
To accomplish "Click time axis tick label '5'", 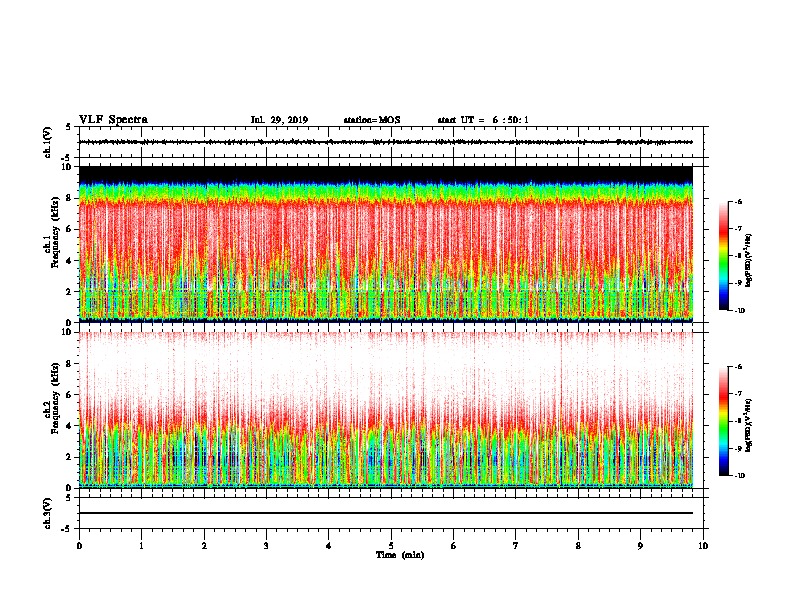I will coord(391,545).
